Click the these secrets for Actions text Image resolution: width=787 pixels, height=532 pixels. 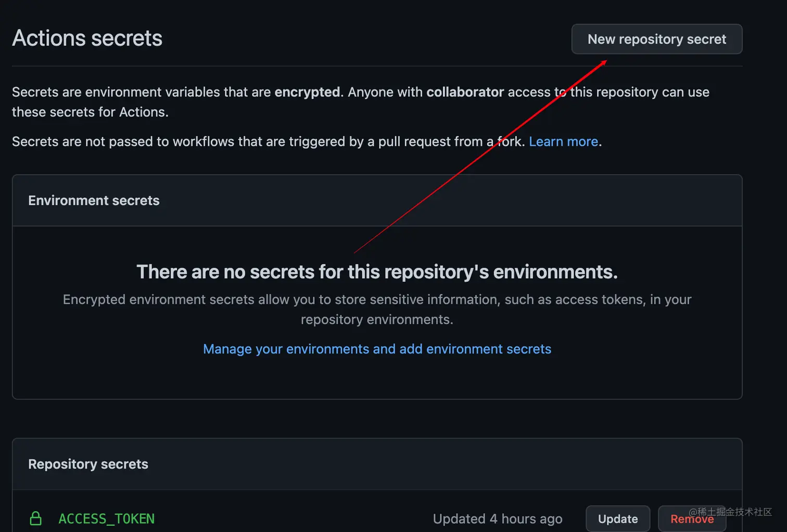(x=90, y=112)
